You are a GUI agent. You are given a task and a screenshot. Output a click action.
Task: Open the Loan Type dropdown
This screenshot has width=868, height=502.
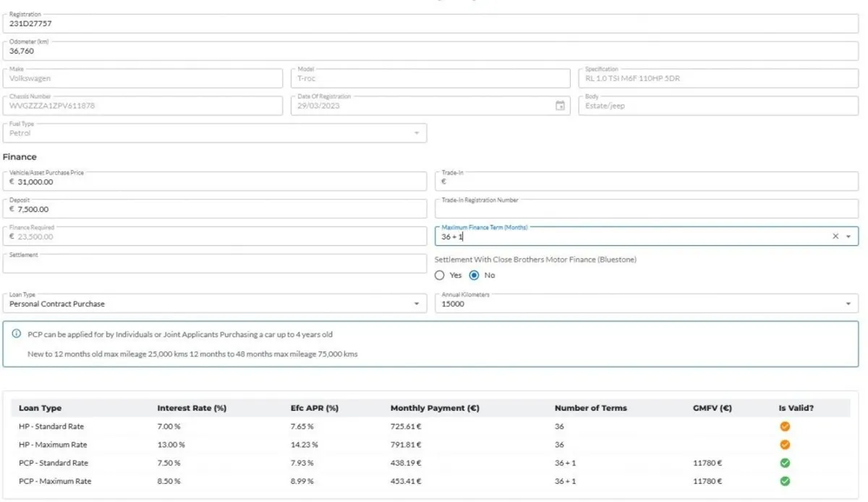pos(416,304)
